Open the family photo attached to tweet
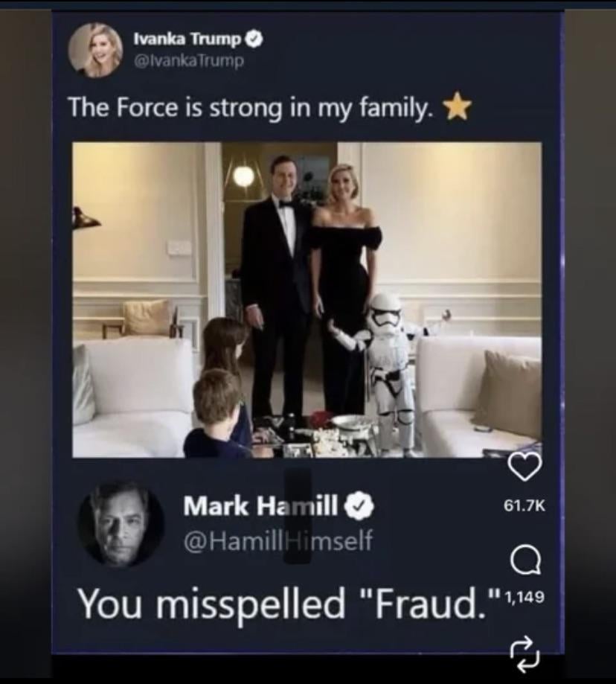The width and height of the screenshot is (616, 684). coord(307,299)
